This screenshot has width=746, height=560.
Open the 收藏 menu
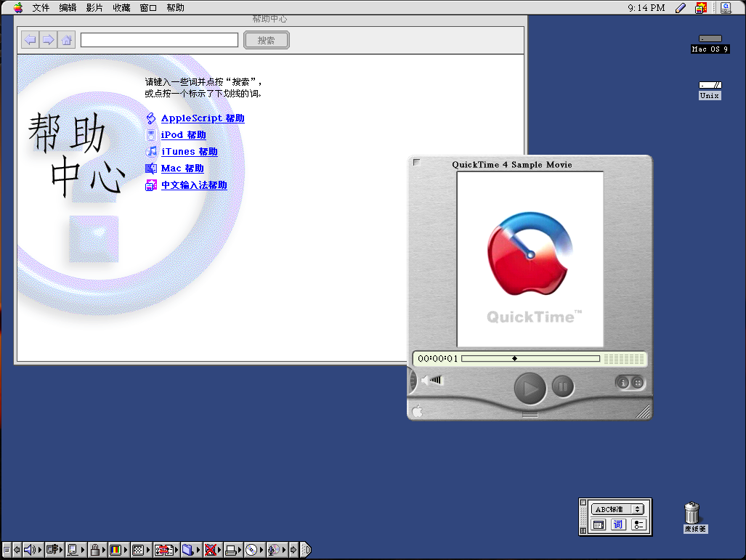point(121,7)
